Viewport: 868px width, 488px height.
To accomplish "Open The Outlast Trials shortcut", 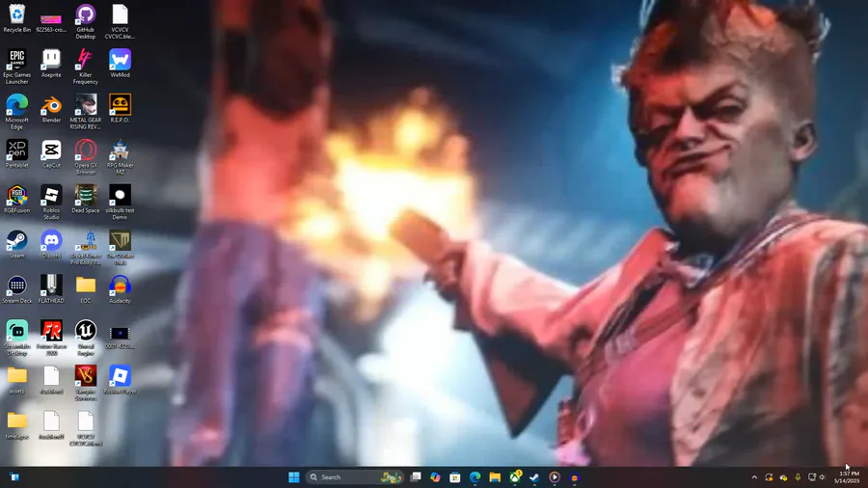I will (x=120, y=248).
